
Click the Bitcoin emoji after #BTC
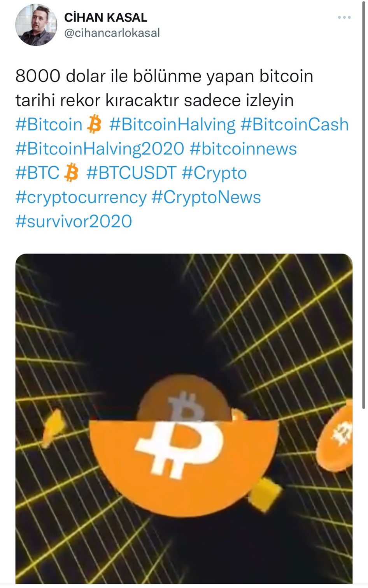[x=71, y=173]
